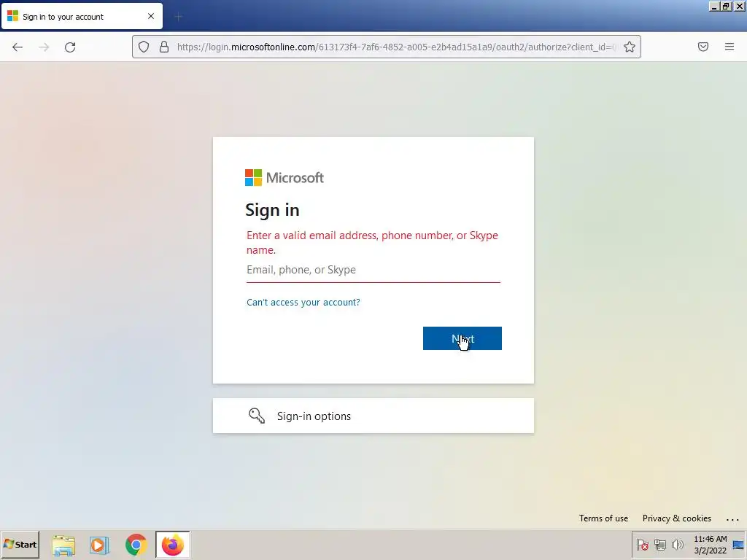This screenshot has height=560, width=747.
Task: Click the forward navigation arrow
Action: (44, 47)
